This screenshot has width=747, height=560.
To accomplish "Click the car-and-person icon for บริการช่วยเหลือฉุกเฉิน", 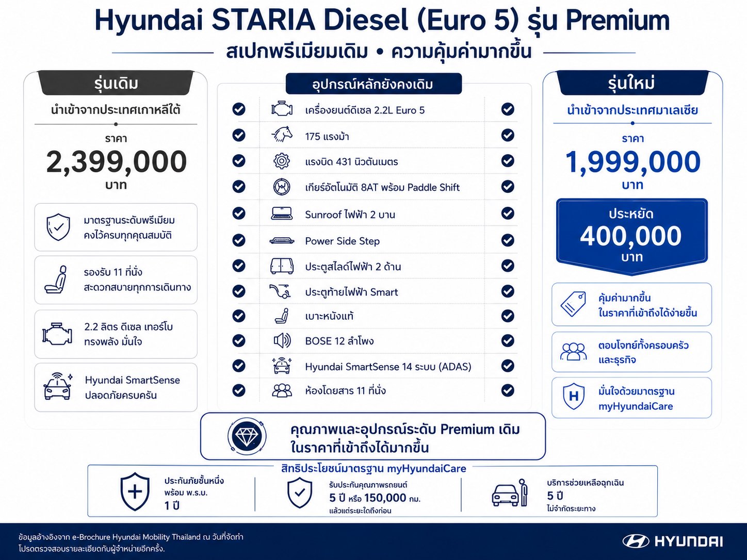I will pos(509,493).
